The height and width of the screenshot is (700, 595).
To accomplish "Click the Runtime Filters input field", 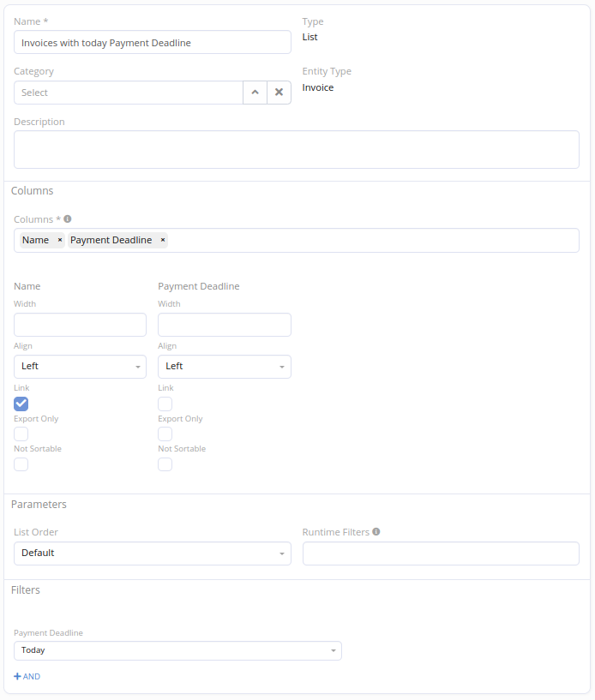I will tap(441, 553).
